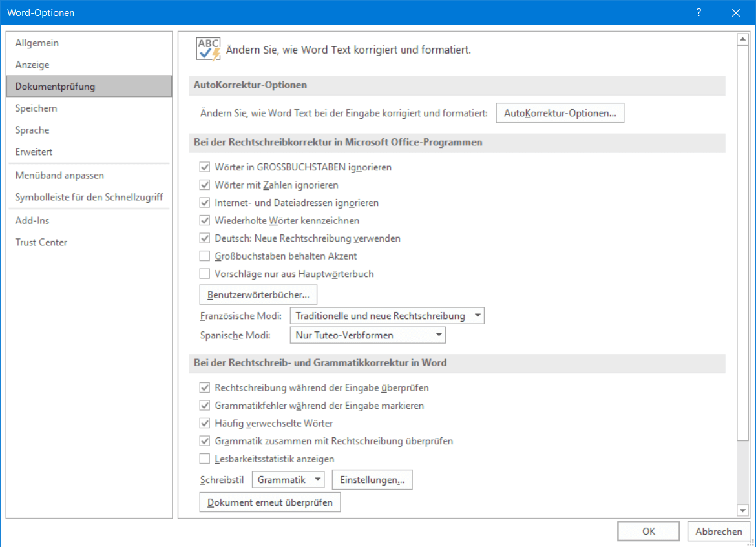Click the help question mark icon

[x=698, y=12]
